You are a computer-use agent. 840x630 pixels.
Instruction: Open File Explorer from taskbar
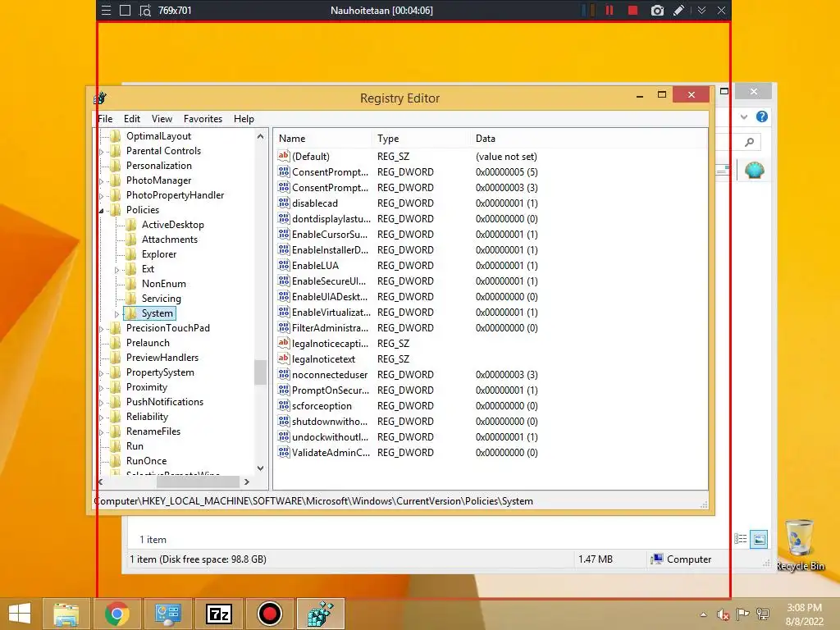click(x=66, y=614)
